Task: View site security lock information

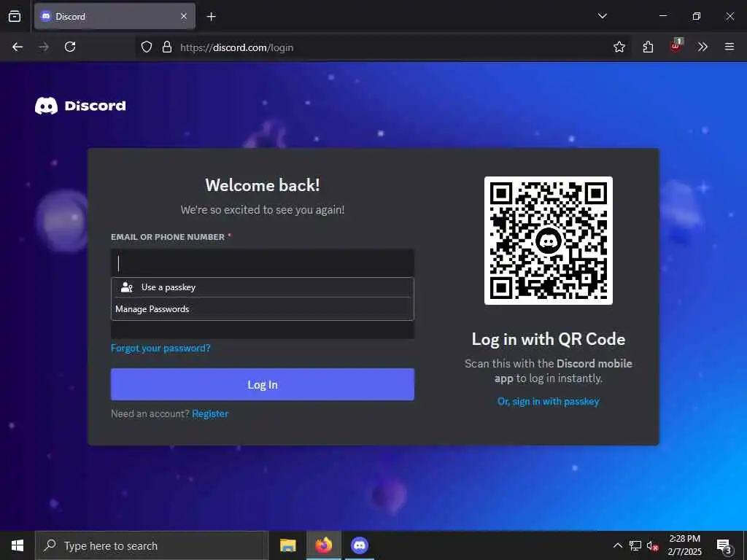Action: (x=167, y=47)
